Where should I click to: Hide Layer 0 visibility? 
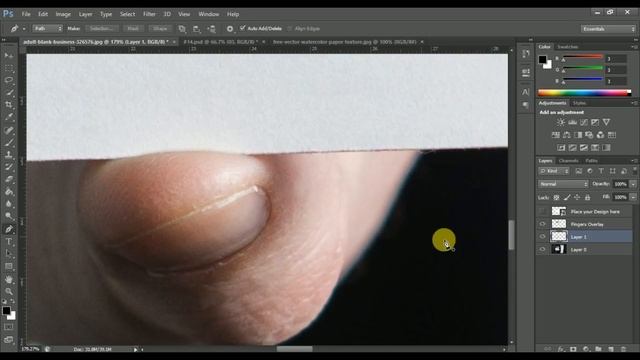coord(542,249)
